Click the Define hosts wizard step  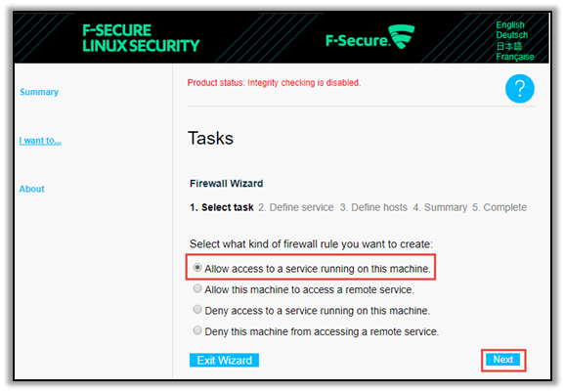pos(373,207)
